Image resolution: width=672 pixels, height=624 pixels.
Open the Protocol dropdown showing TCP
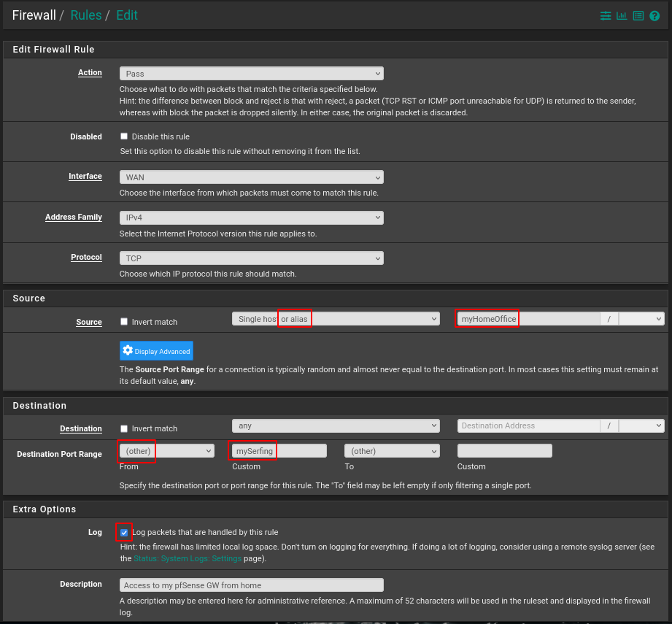251,258
